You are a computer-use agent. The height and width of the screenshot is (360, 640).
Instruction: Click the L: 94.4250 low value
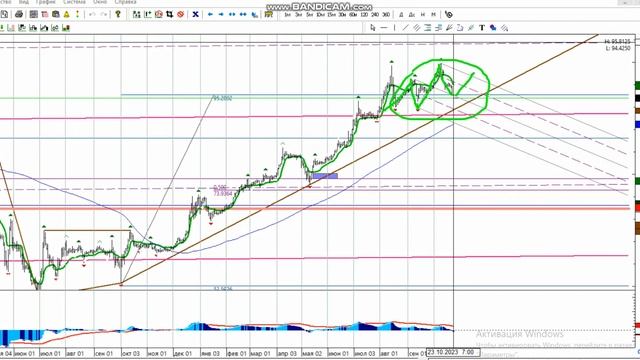coord(618,48)
